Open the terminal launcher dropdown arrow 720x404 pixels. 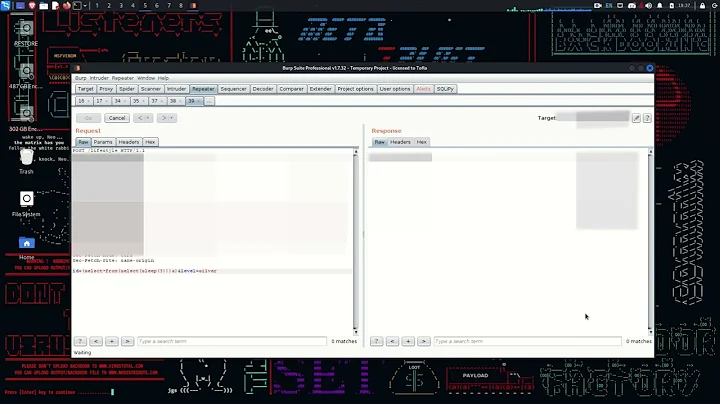pyautogui.click(x=85, y=6)
